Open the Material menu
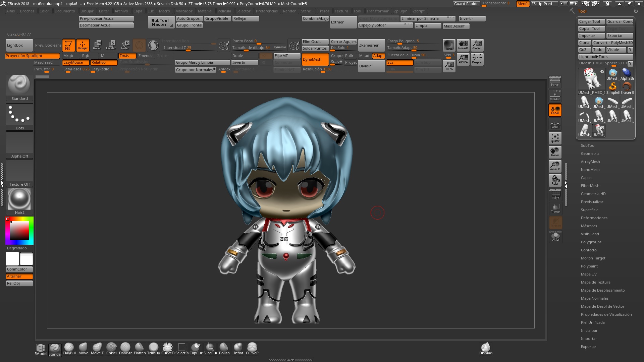The height and width of the screenshot is (362, 644). [x=205, y=11]
